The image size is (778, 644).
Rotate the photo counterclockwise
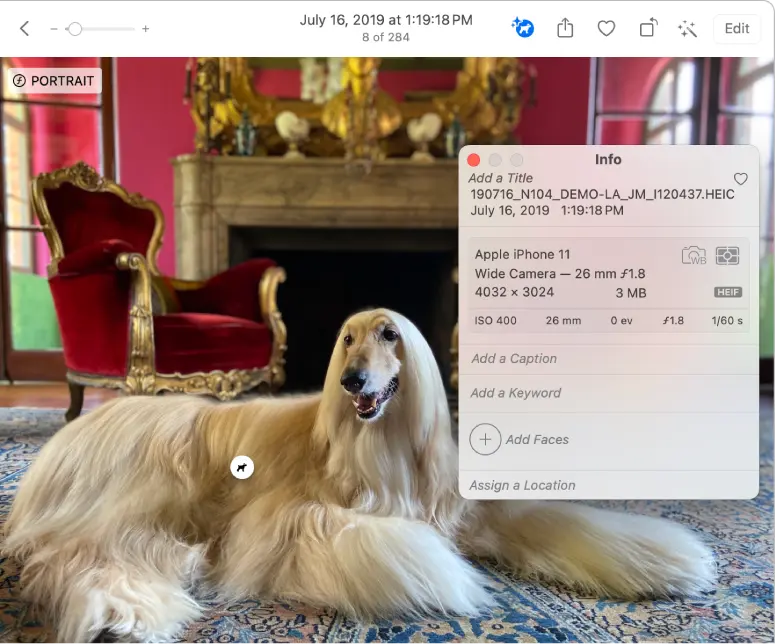point(648,28)
